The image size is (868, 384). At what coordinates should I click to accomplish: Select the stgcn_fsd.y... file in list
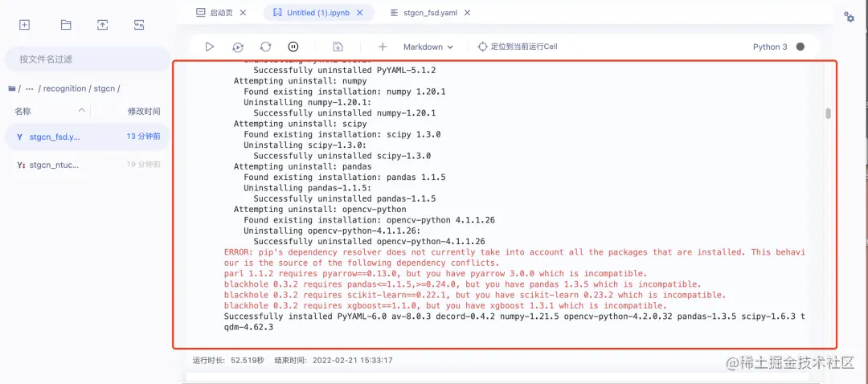click(x=88, y=137)
